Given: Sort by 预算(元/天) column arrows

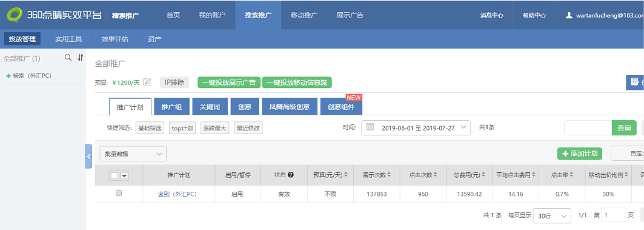Looking at the screenshot, I should tap(346, 175).
